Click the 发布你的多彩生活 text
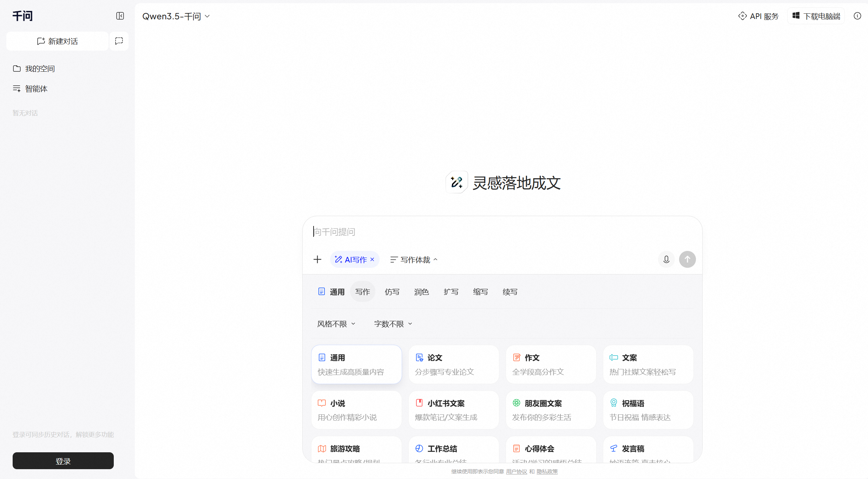The height and width of the screenshot is (479, 868). tap(542, 417)
